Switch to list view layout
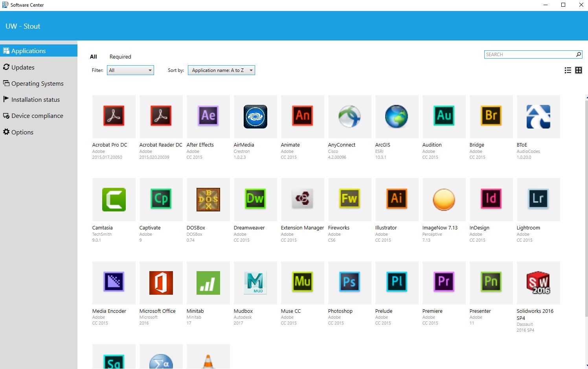 [568, 70]
